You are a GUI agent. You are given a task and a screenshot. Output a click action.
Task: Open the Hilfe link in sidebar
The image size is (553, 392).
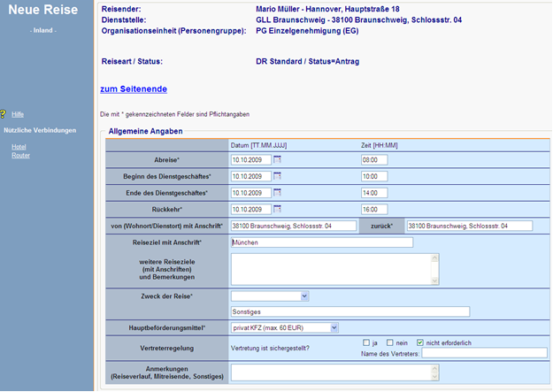click(x=18, y=114)
